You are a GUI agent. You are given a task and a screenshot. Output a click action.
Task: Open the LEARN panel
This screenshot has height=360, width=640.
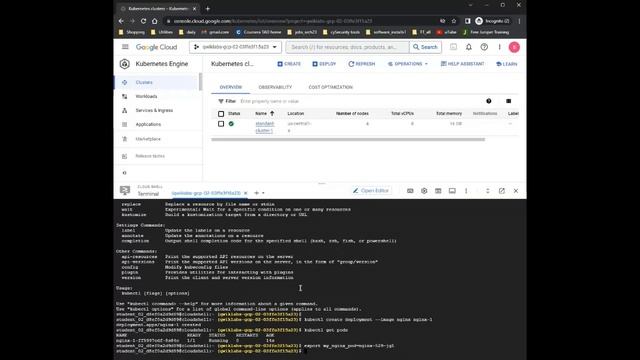507,64
